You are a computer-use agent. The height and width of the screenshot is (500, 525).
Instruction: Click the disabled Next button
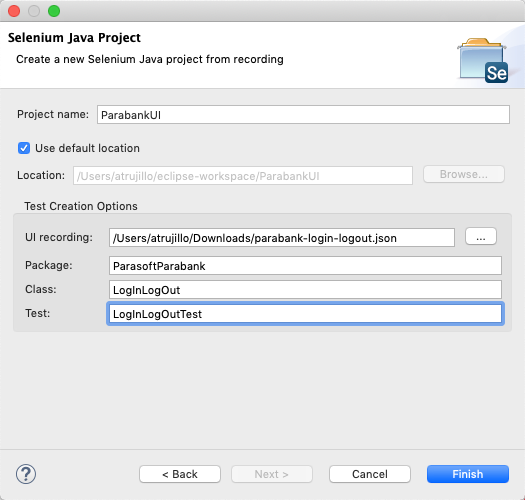click(x=272, y=474)
